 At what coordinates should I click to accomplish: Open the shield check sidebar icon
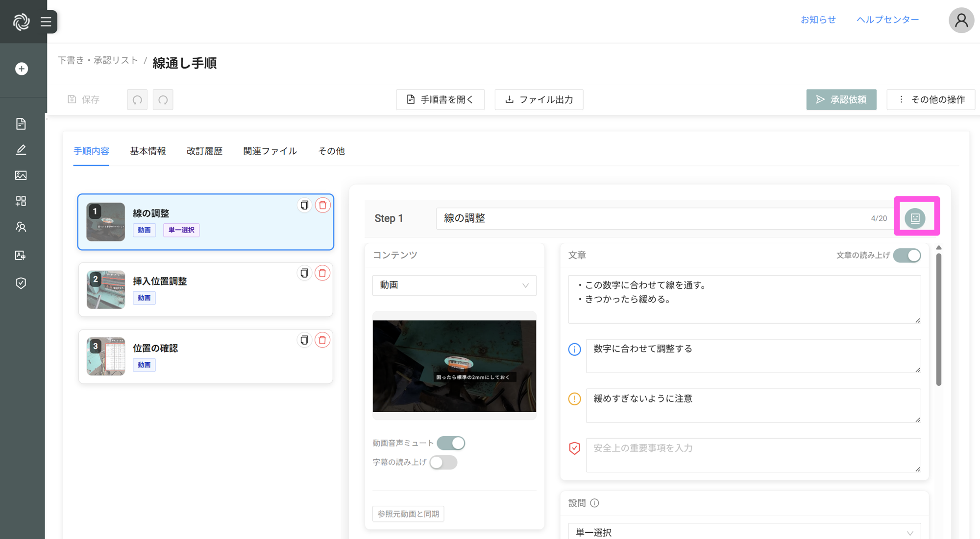(21, 283)
